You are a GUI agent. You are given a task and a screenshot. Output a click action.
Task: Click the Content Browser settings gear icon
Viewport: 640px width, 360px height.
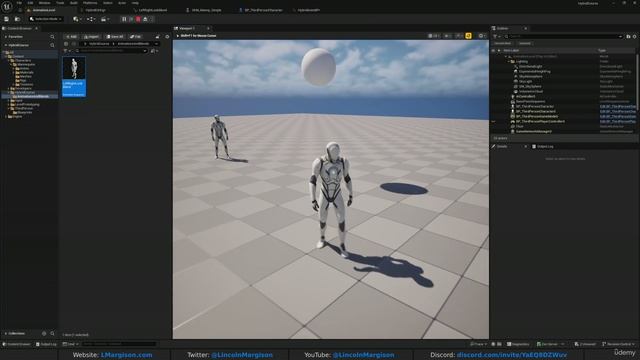[167, 37]
